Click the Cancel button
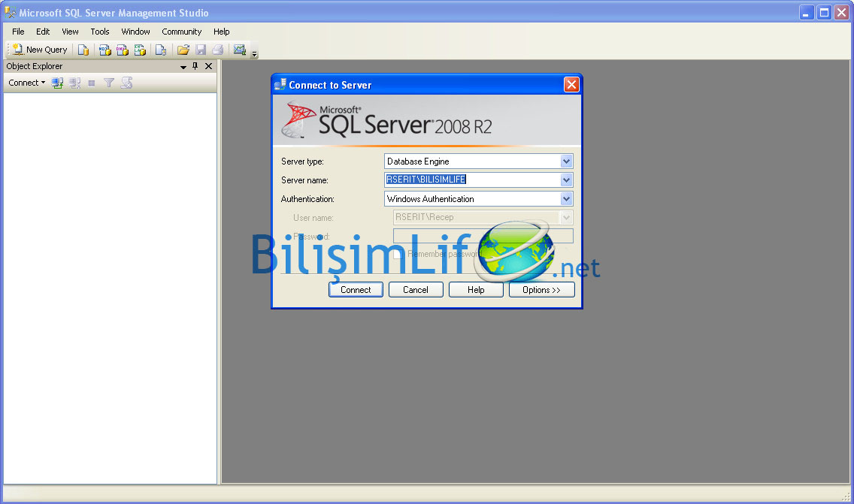This screenshot has height=504, width=854. (x=416, y=289)
